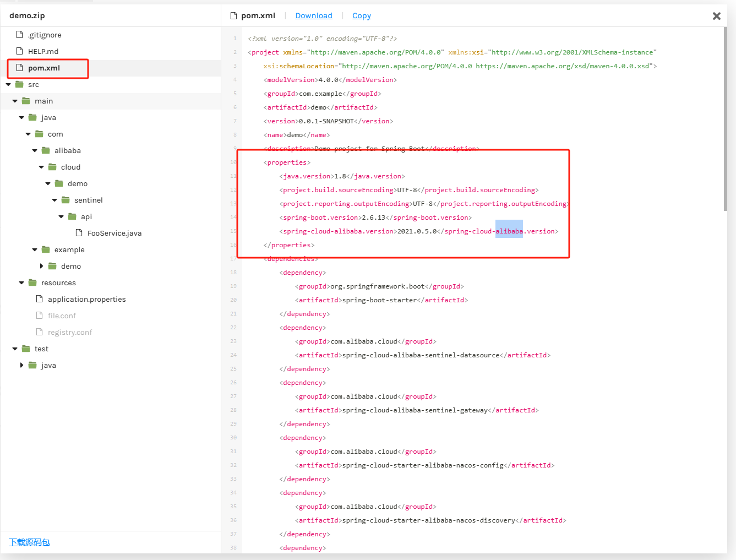Screen dimensions: 736x560
Task: Click the file.conf file icon
Action: pos(39,316)
